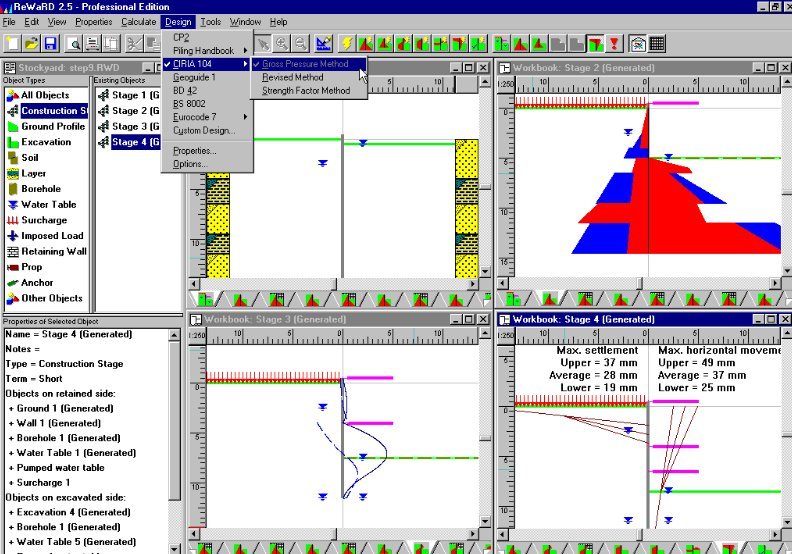Viewport: 792px width, 554px height.
Task: Expand Piling Handbook submenu
Action: (207, 51)
